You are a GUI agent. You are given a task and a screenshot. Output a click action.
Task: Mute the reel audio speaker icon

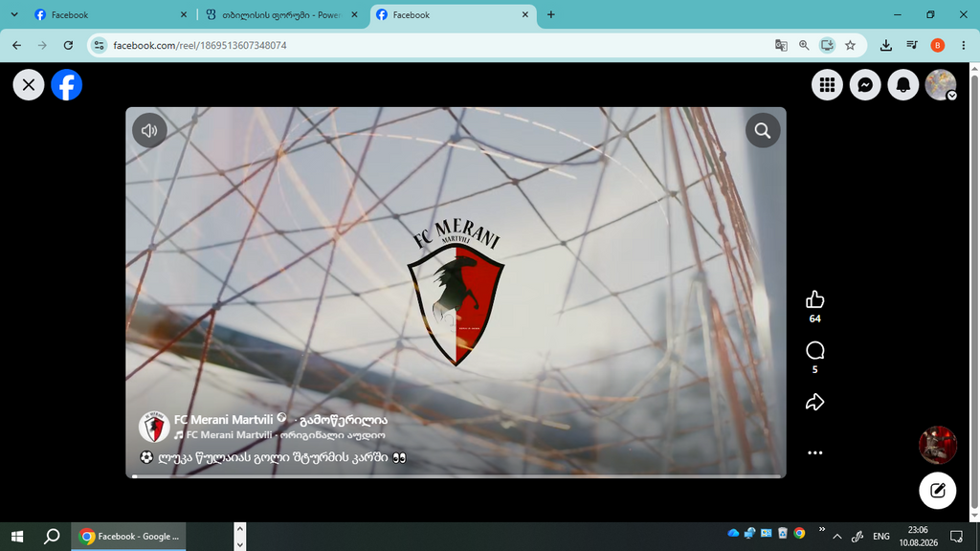[x=149, y=130]
